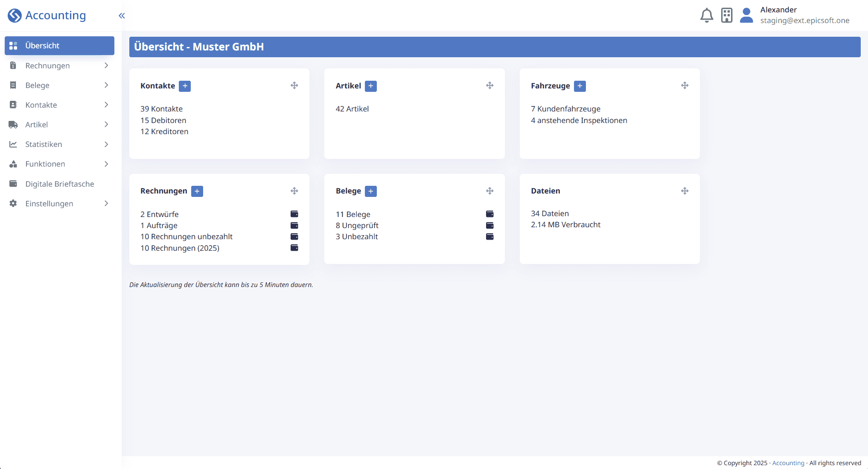This screenshot has height=469, width=868.
Task: Click the move handle on Belege card
Action: click(x=490, y=191)
